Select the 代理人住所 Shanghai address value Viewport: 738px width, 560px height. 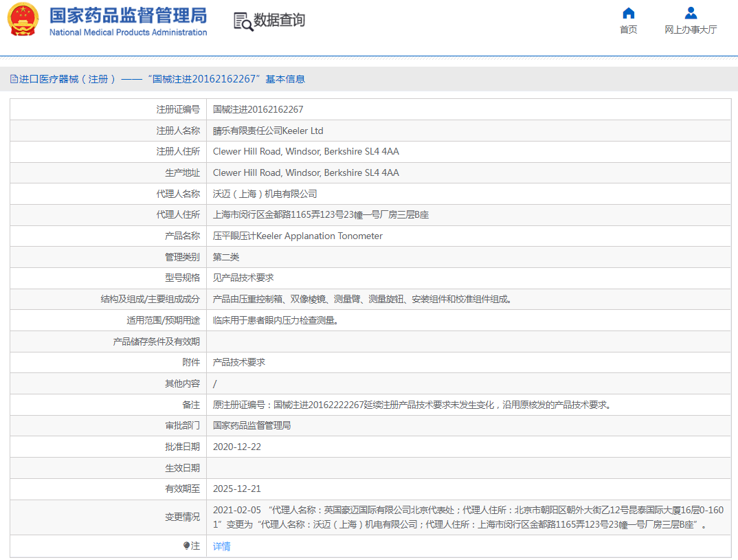pyautogui.click(x=320, y=214)
